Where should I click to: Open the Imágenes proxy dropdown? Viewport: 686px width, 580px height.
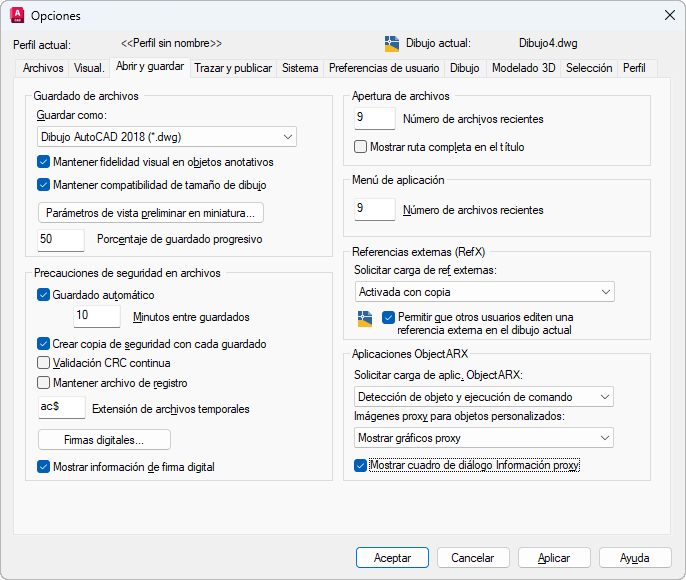484,438
